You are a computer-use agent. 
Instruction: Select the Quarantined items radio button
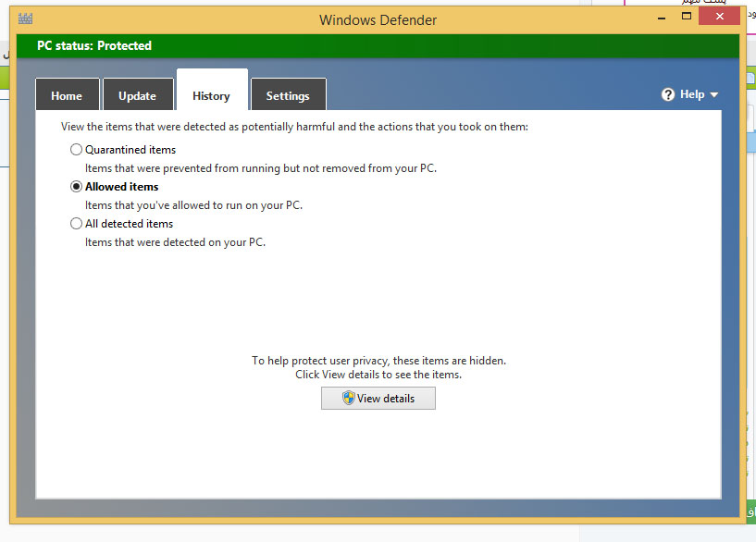76,149
